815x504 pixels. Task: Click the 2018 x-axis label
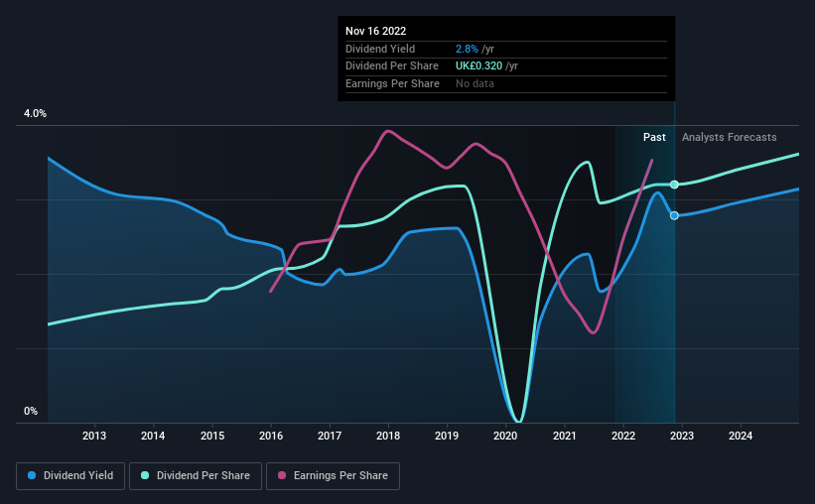tap(388, 436)
